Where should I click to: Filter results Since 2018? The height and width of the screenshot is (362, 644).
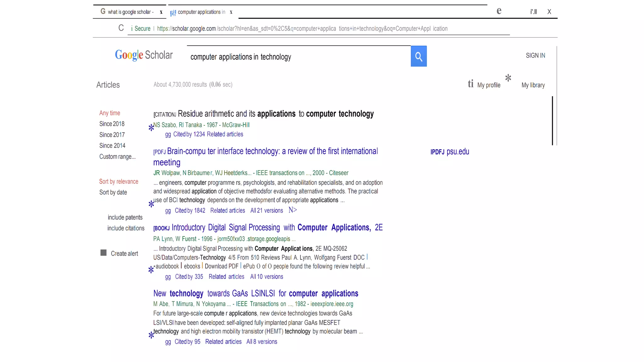[x=112, y=124]
